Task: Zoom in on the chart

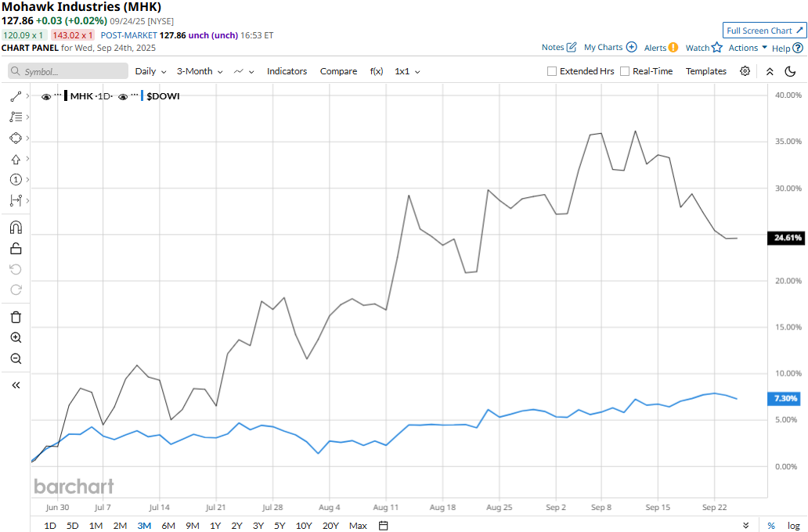Action: (x=16, y=338)
